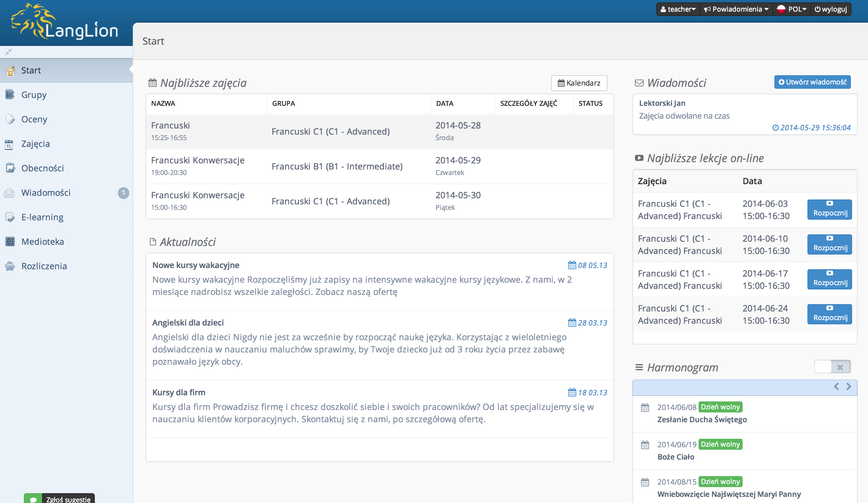Image resolution: width=868 pixels, height=503 pixels.
Task: Open the E-learning section icon
Action: pyautogui.click(x=10, y=217)
